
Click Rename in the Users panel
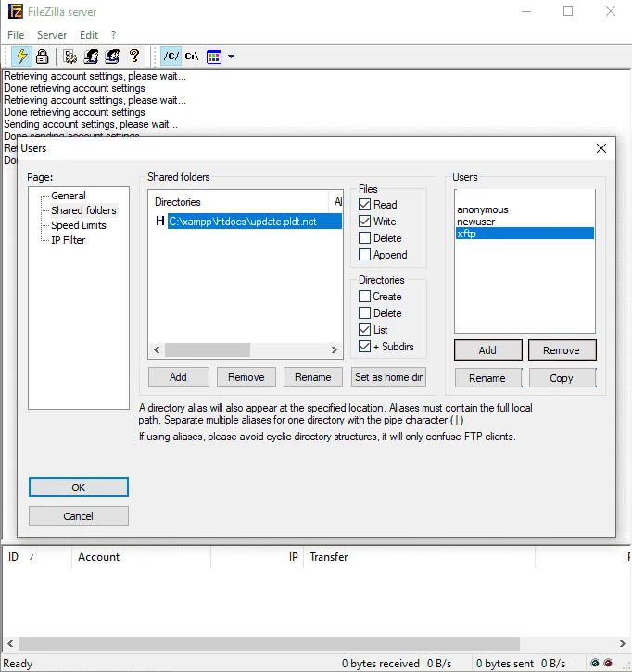point(488,378)
